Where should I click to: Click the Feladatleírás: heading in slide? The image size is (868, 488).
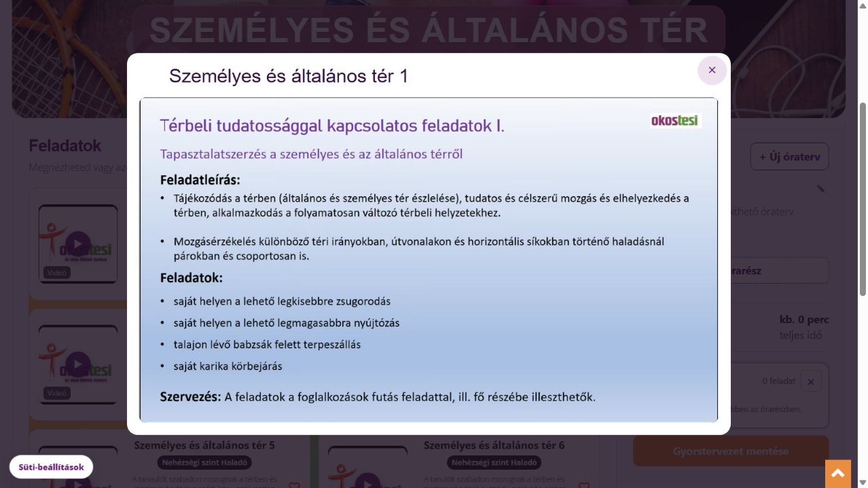[x=200, y=180]
